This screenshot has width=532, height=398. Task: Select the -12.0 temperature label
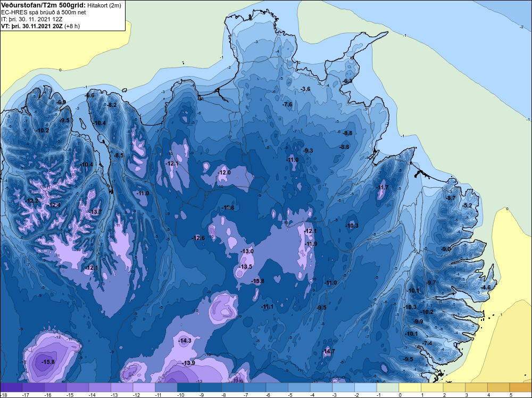225,172
